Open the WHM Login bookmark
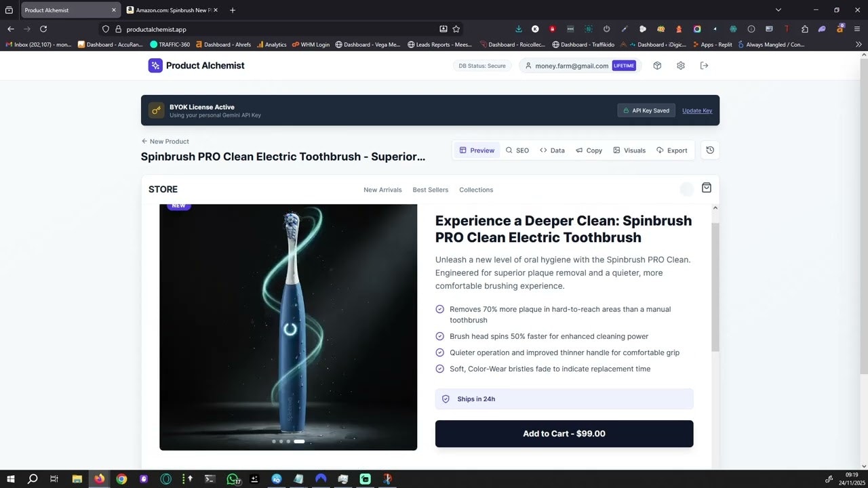 click(311, 45)
